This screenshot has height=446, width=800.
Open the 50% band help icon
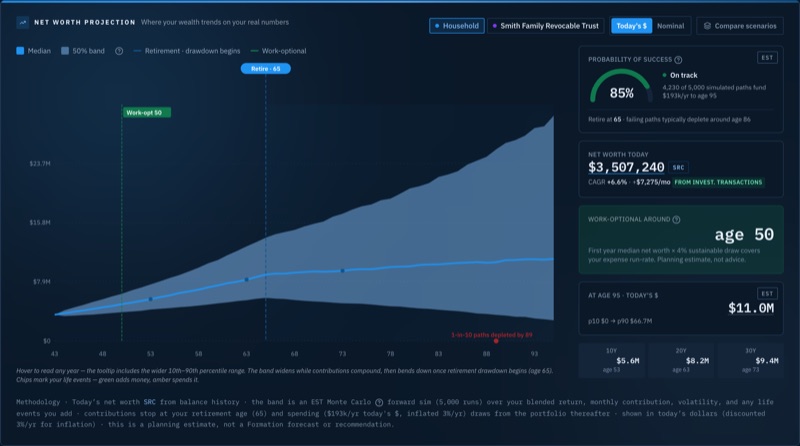tap(119, 51)
